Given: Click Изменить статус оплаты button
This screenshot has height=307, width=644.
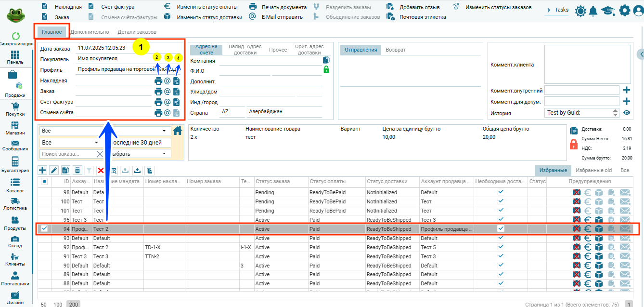Looking at the screenshot, I should point(201,7).
